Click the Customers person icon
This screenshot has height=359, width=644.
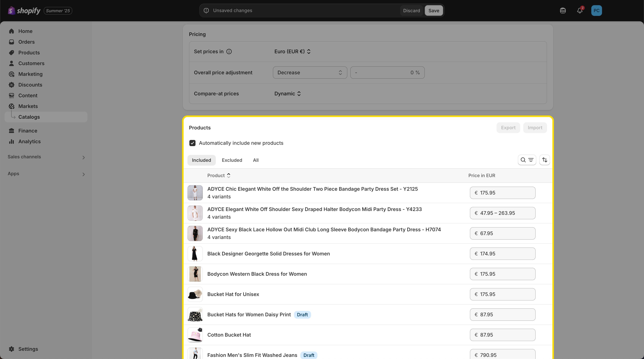pyautogui.click(x=11, y=63)
